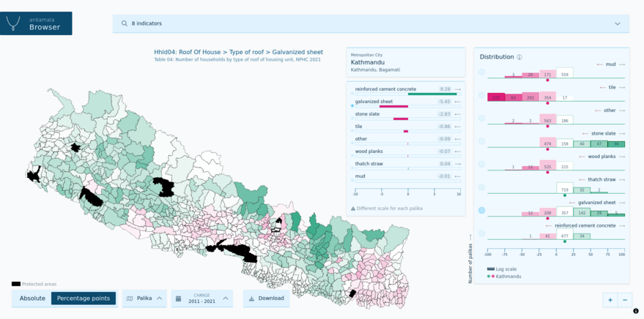644x319 pixels.
Task: Click the black info icon at bottom right
Action: click(635, 312)
